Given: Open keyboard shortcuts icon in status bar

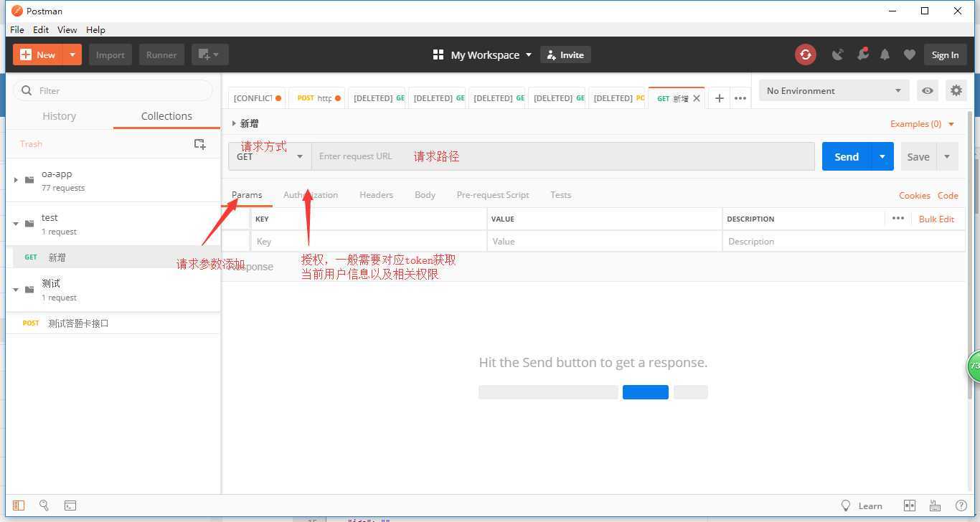Looking at the screenshot, I should [935, 506].
